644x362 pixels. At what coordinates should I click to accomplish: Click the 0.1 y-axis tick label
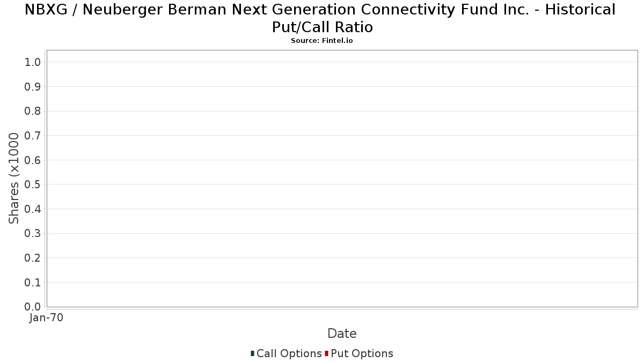[x=33, y=283]
